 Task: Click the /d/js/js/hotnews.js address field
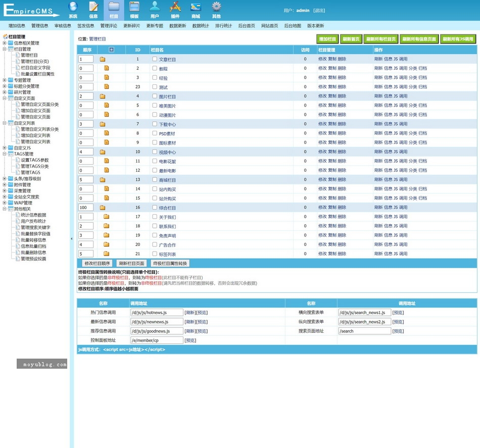point(157,313)
